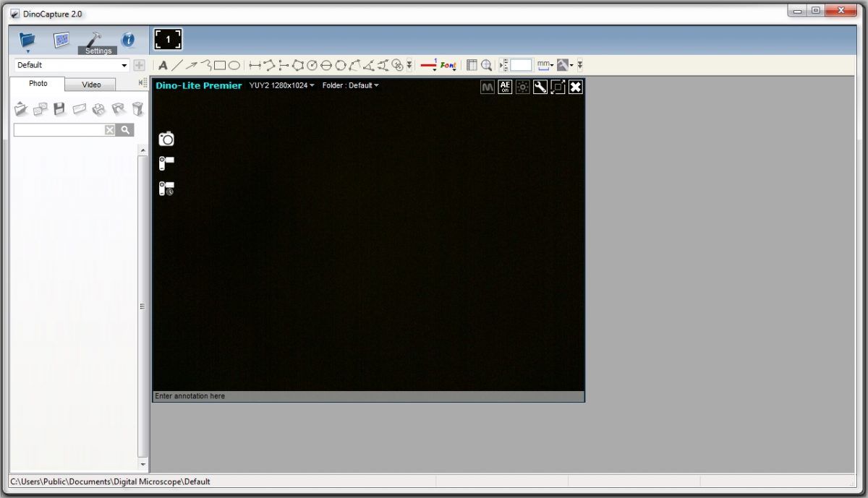Click the search magnifier button

pyautogui.click(x=125, y=130)
